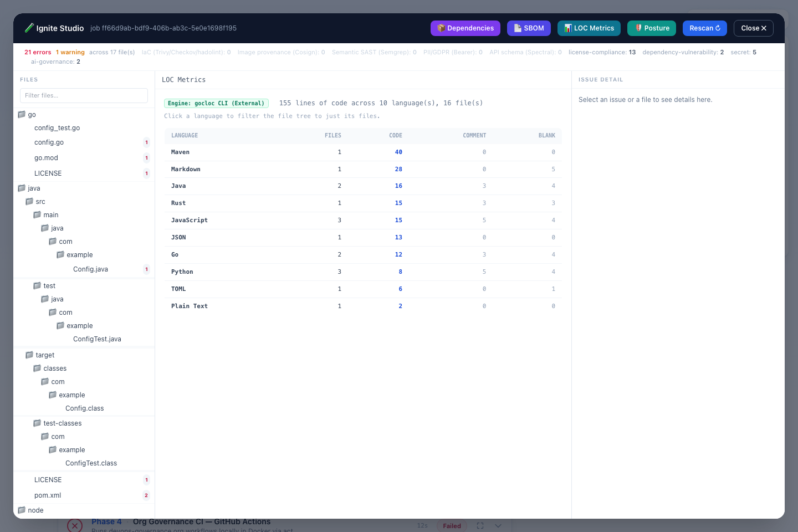Click folder icon of com under test/java
The height and width of the screenshot is (532, 798).
pyautogui.click(x=53, y=312)
